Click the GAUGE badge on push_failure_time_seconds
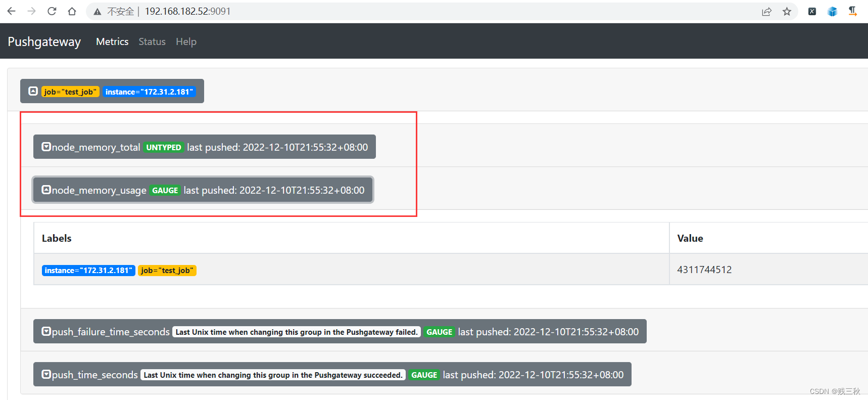 point(440,332)
